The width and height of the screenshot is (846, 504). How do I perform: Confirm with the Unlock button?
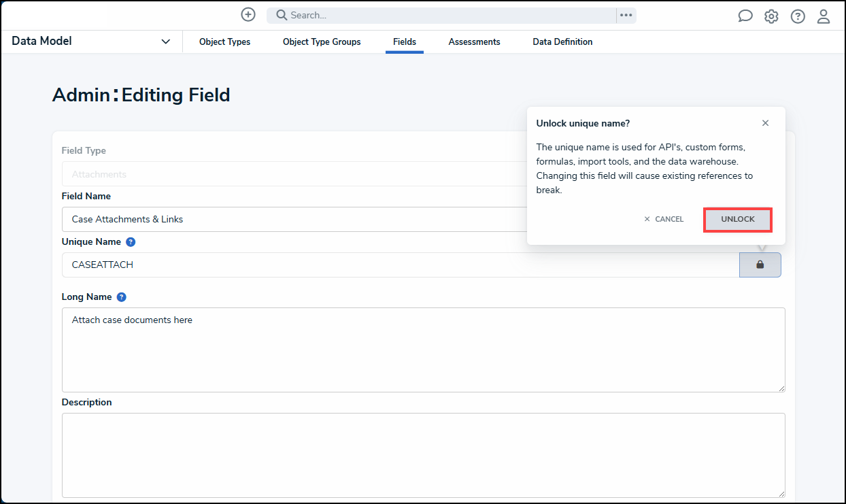[x=738, y=220]
